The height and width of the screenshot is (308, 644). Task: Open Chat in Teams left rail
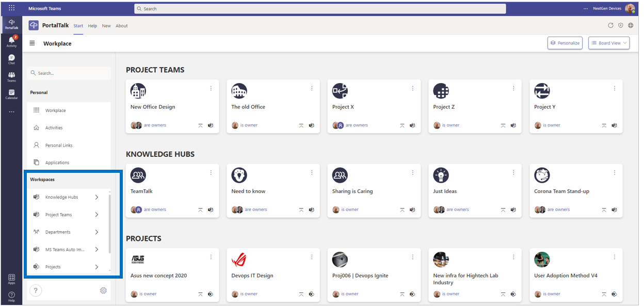coord(11,59)
